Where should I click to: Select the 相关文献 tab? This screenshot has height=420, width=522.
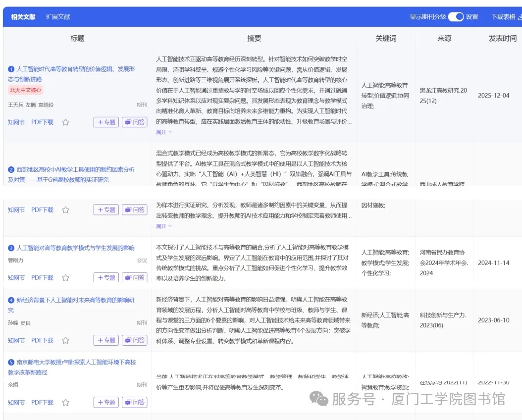tap(23, 17)
